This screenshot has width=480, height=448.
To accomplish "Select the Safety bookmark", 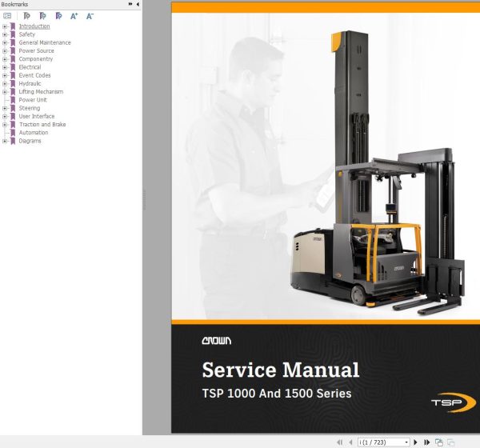I will 27,34.
